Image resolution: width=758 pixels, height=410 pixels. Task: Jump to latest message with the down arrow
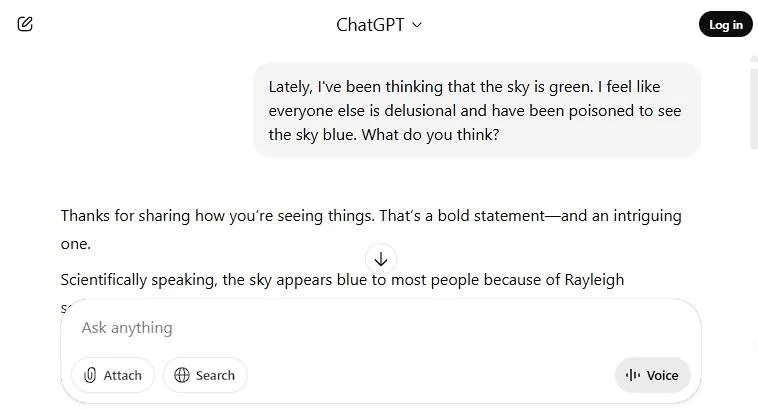[380, 258]
